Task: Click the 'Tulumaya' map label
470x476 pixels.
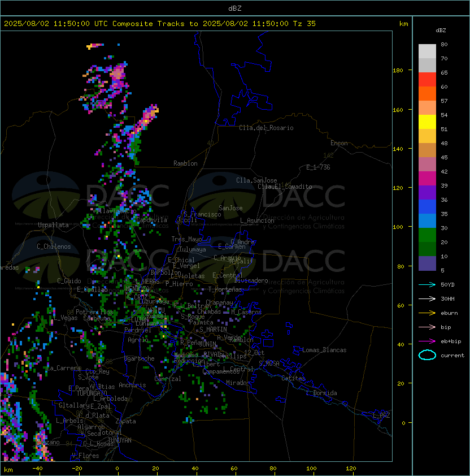Action: 193,249
